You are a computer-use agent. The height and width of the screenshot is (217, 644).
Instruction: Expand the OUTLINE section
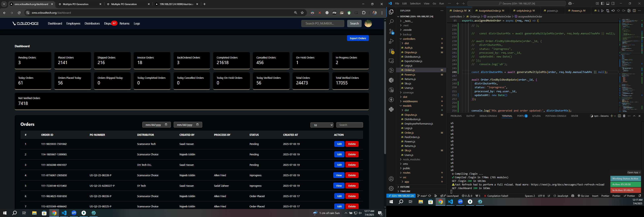pyautogui.click(x=405, y=187)
